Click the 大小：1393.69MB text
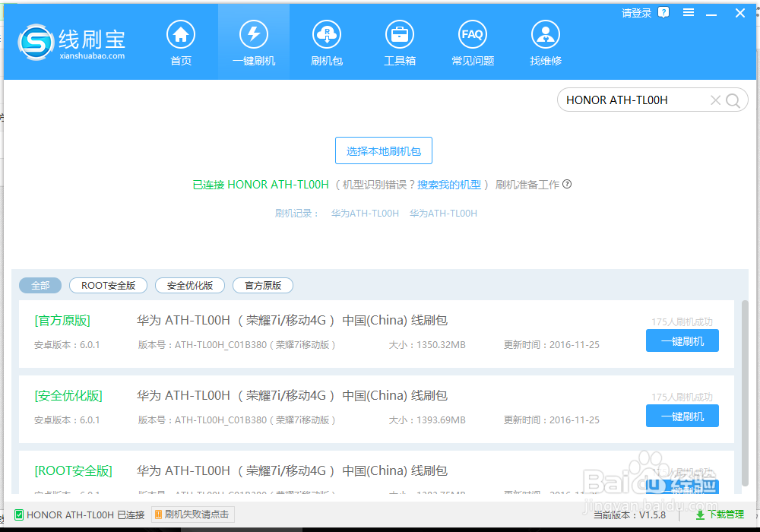Viewport: 760px width, 532px height. (427, 420)
